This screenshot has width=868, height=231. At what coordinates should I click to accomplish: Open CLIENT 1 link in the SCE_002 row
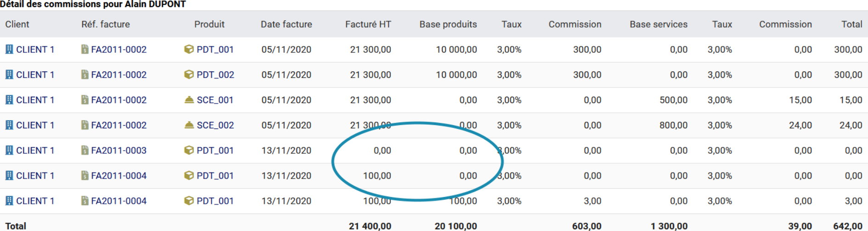click(35, 125)
